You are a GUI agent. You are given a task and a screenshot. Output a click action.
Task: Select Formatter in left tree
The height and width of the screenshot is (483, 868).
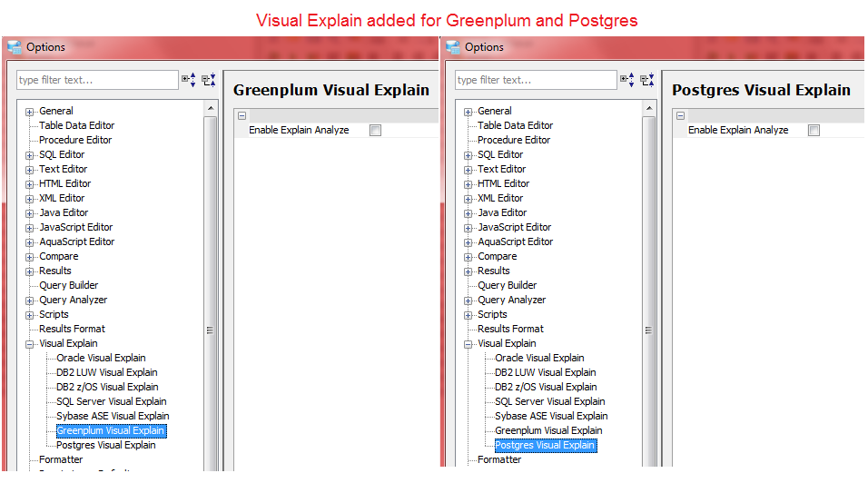[61, 459]
